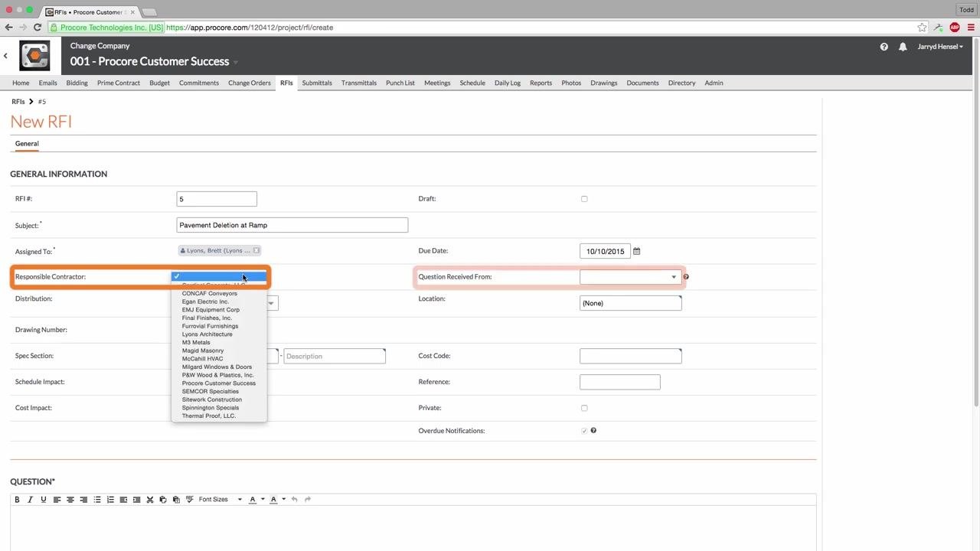Open the Submittals tab
The width and height of the screenshot is (980, 551).
317,83
